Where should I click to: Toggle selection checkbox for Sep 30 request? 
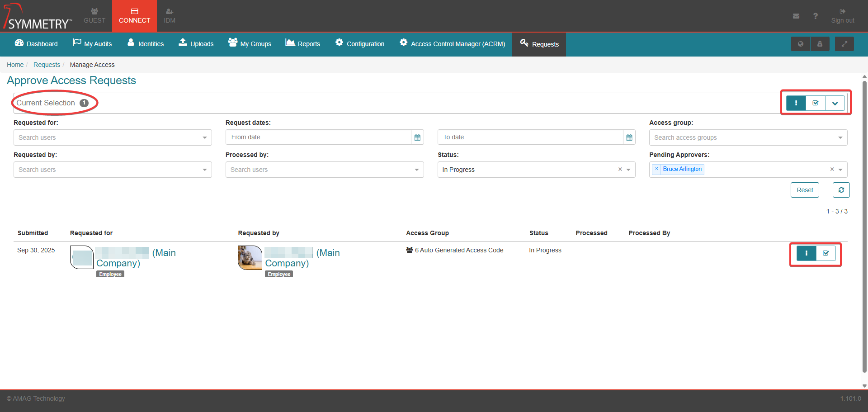[x=826, y=253]
